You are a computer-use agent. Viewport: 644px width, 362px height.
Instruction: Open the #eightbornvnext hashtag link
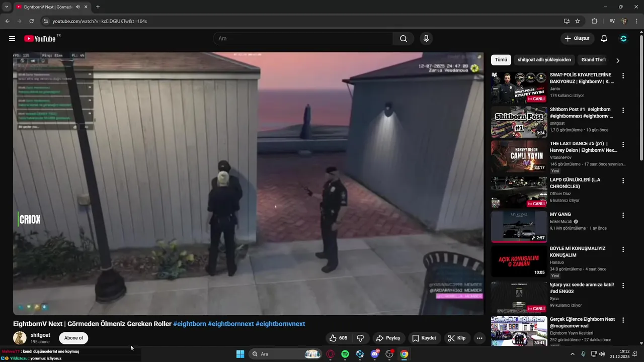click(280, 324)
